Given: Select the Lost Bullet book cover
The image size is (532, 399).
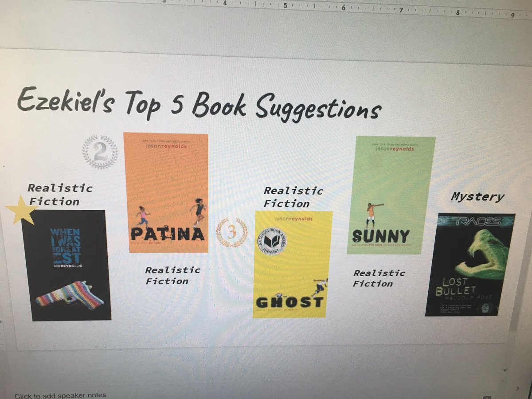Looking at the screenshot, I should [470, 265].
